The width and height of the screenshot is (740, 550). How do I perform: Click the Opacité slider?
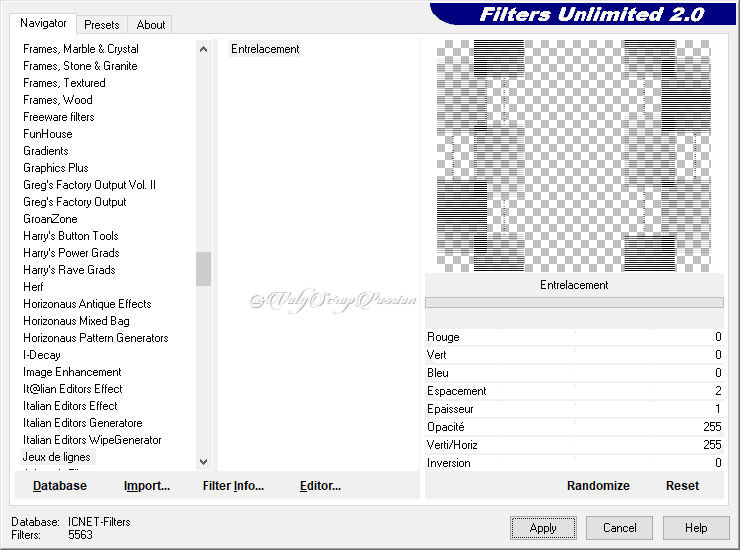coord(574,427)
